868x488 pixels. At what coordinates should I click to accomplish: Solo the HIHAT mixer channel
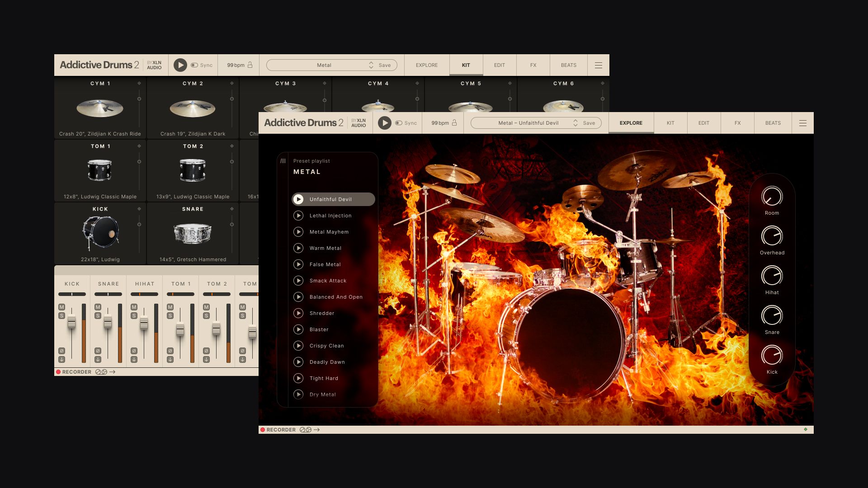134,316
